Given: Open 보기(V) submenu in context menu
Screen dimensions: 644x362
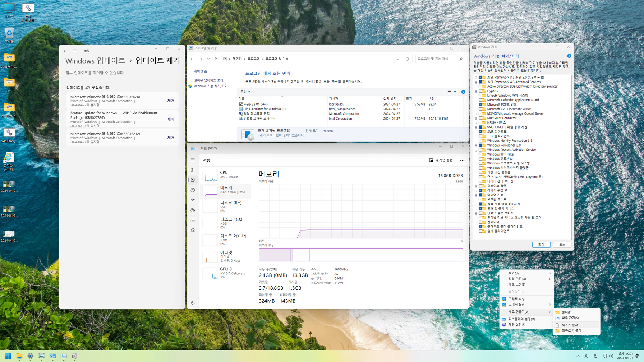Looking at the screenshot, I should coord(526,273).
